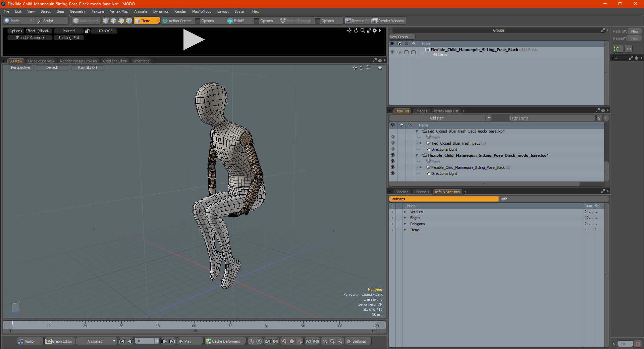Toggle visibility of Flexible_Child_Mannequin scene file
The image size is (644, 349).
(x=393, y=155)
